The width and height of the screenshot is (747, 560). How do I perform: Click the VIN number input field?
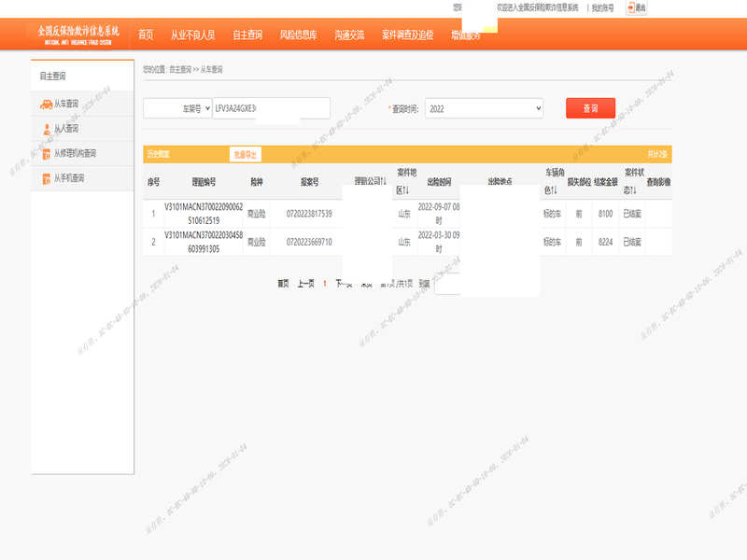[x=271, y=109]
